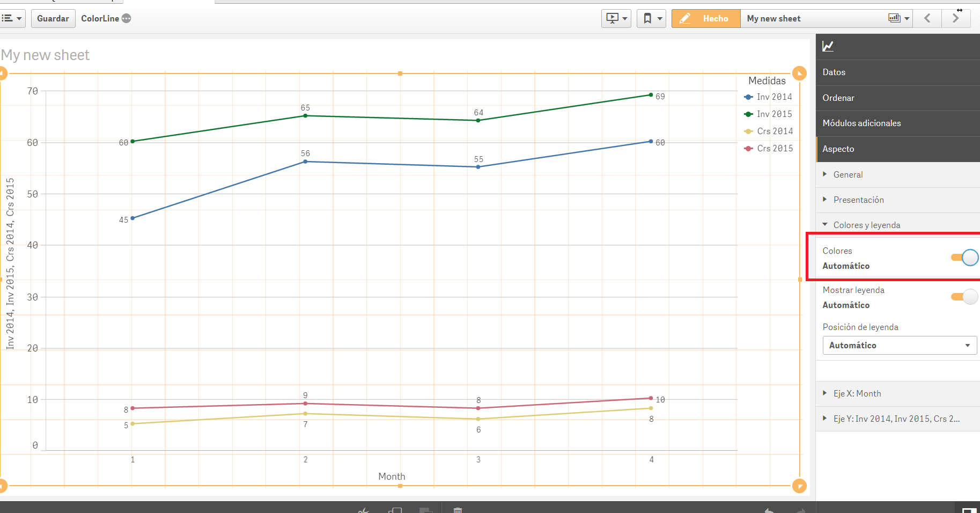Image resolution: width=980 pixels, height=513 pixels.
Task: Click the top-middle chart resize handle
Action: (400, 74)
